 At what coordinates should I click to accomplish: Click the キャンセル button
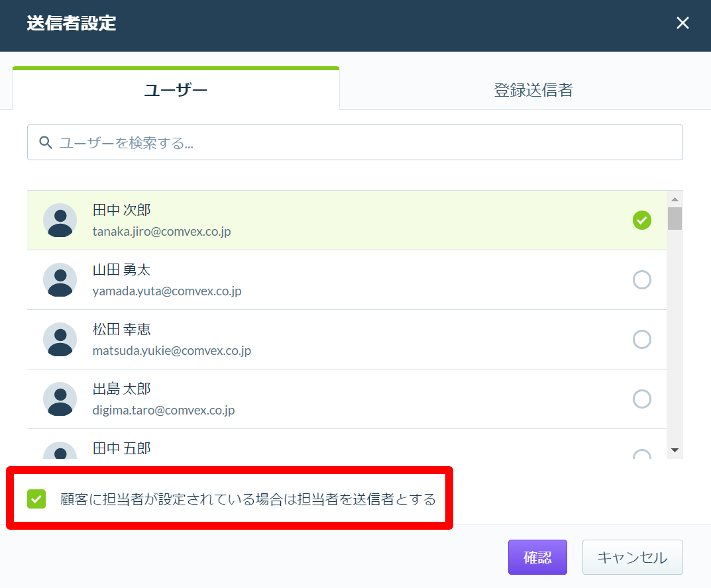[x=633, y=557]
